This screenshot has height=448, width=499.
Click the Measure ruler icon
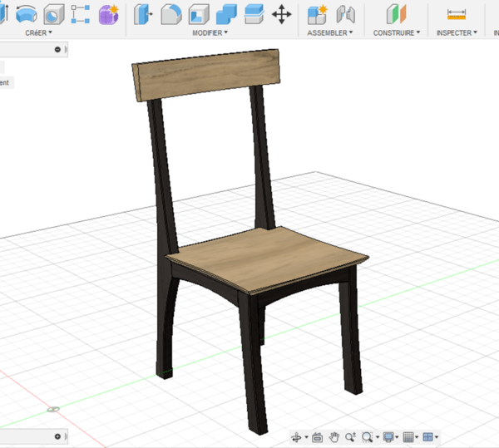pos(457,14)
